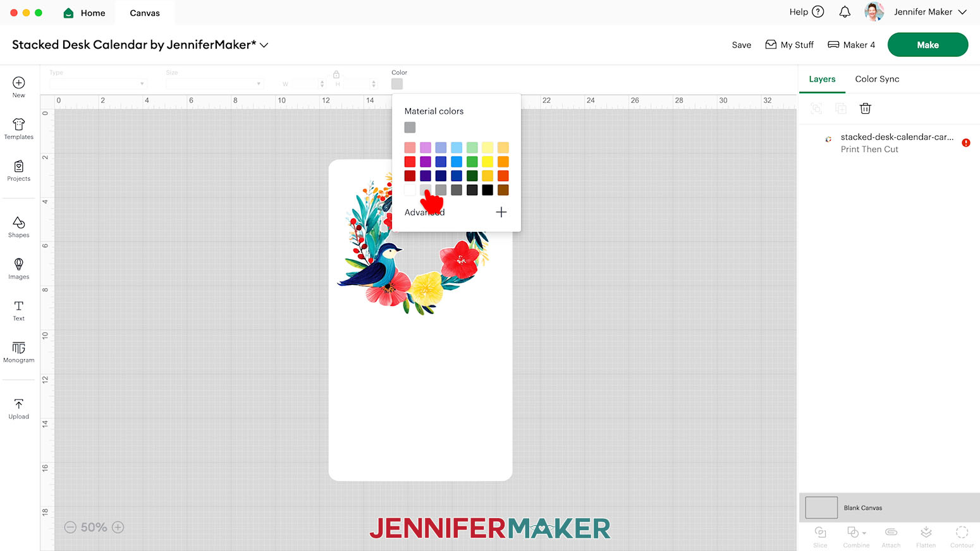Open the Size dropdown

point(214,84)
